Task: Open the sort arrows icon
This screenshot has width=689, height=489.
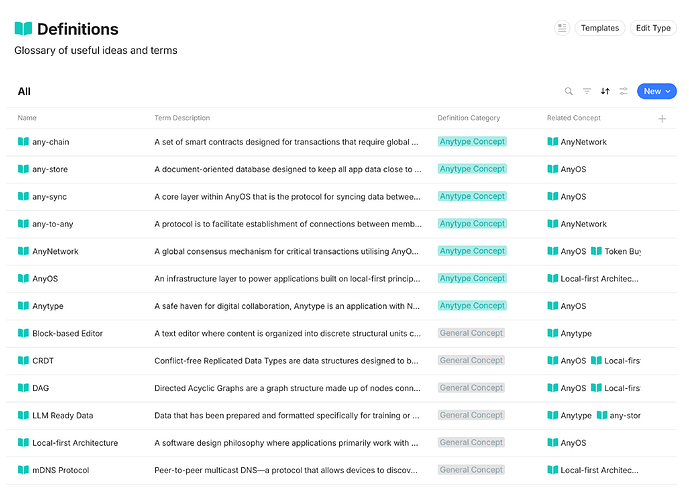Action: tap(605, 91)
